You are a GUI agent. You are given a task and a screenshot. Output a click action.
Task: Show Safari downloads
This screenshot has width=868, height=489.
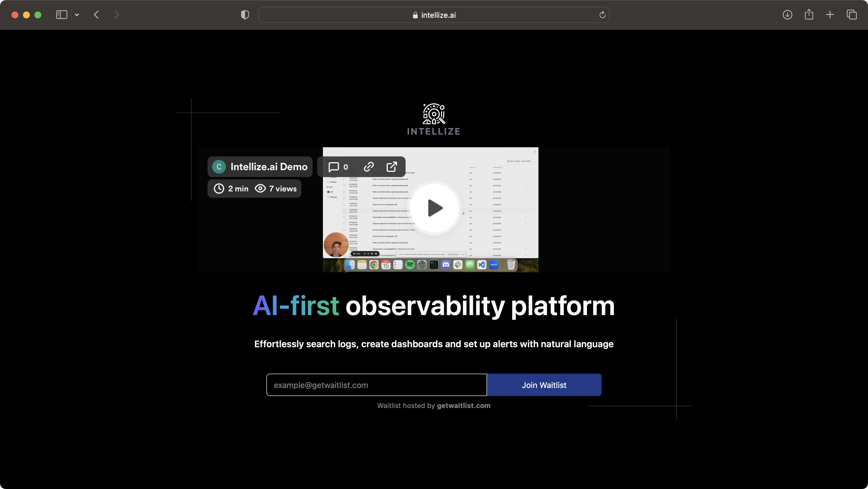click(787, 15)
